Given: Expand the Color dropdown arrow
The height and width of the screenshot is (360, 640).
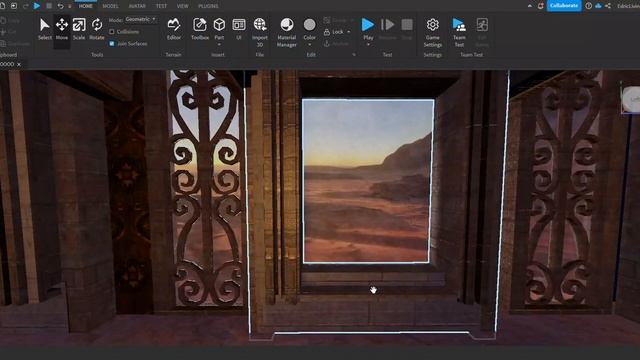Looking at the screenshot, I should pyautogui.click(x=309, y=44).
